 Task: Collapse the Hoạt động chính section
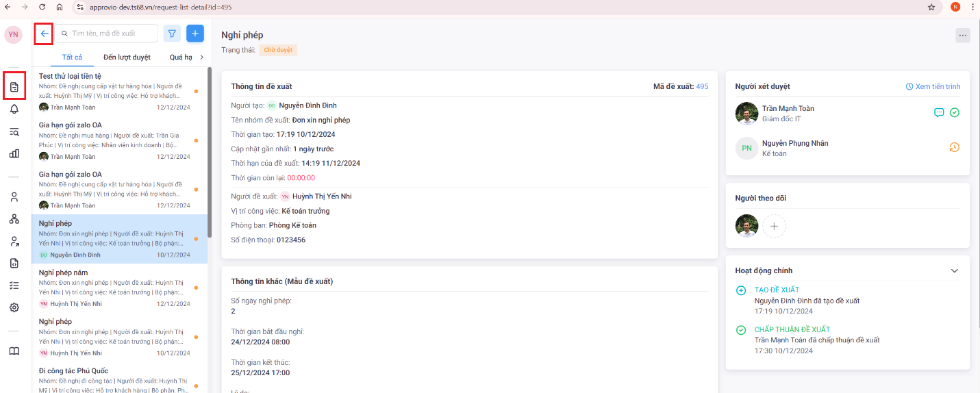pyautogui.click(x=955, y=270)
